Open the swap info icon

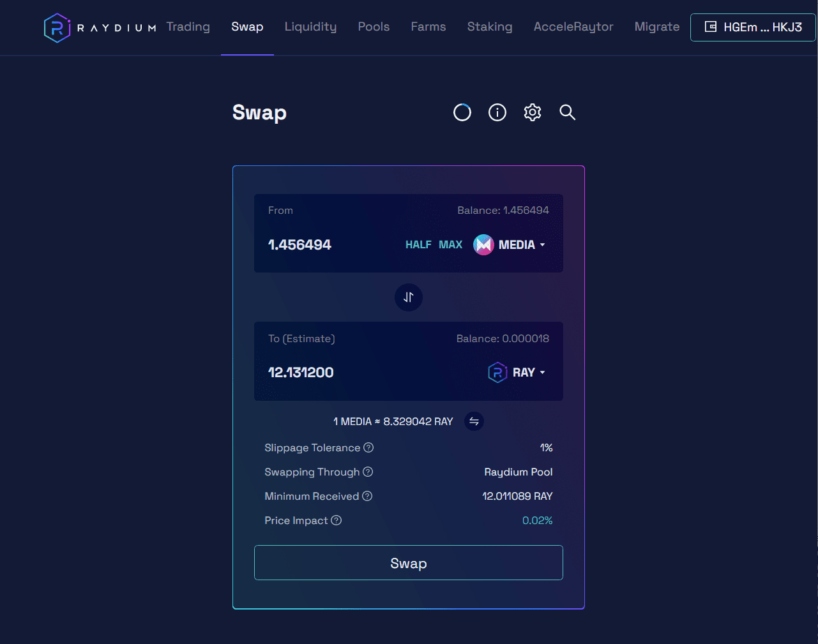[497, 112]
